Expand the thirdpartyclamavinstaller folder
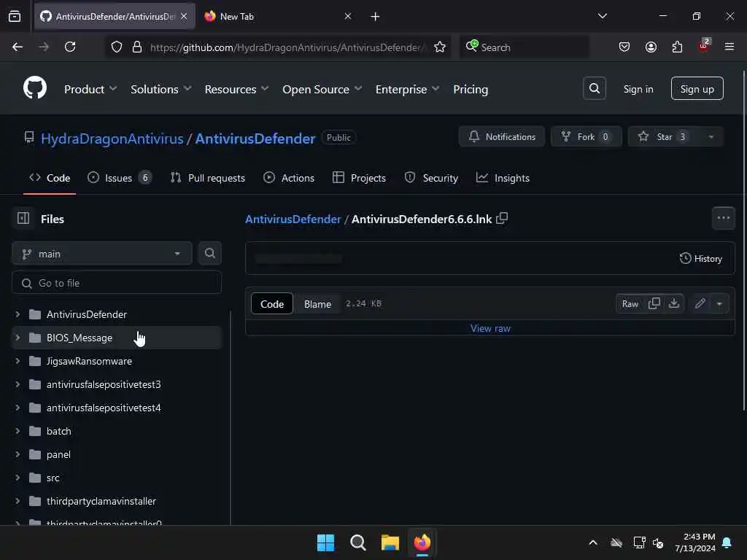 18,501
